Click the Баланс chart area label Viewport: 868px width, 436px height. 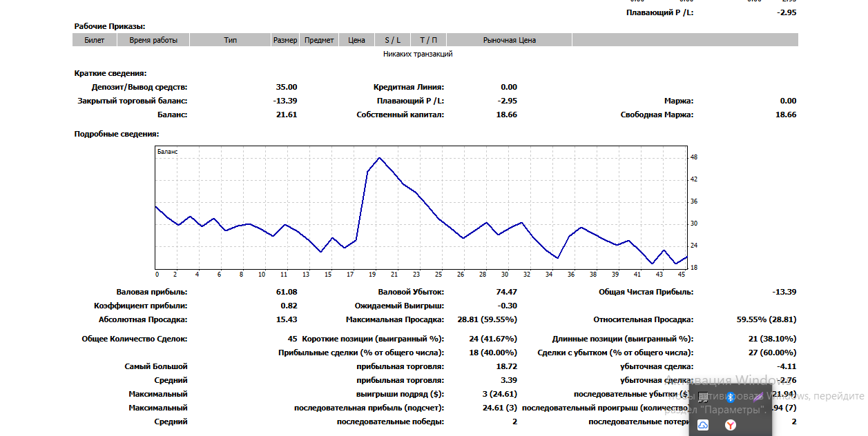pyautogui.click(x=167, y=151)
